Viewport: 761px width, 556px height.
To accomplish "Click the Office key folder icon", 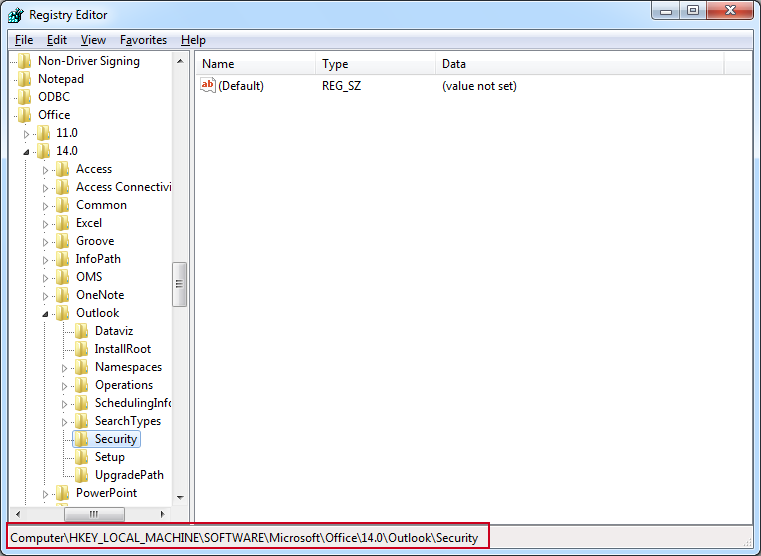I will pyautogui.click(x=24, y=115).
